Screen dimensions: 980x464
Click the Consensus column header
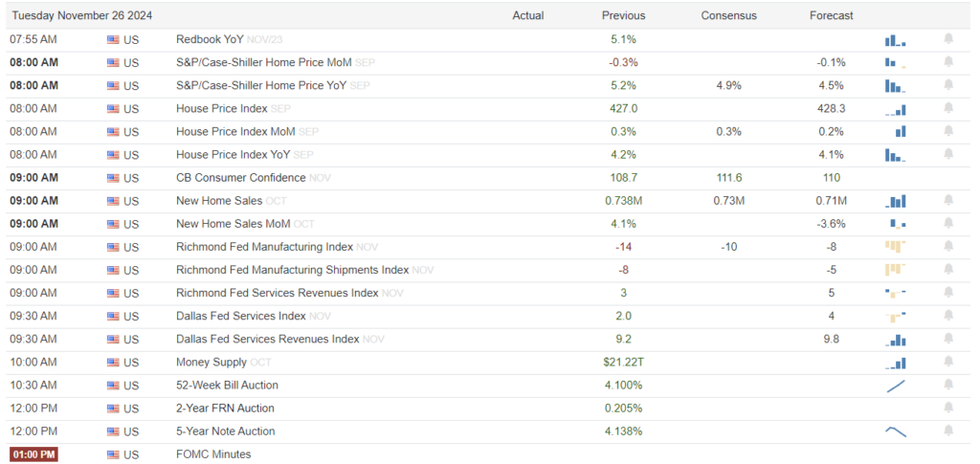(x=728, y=15)
